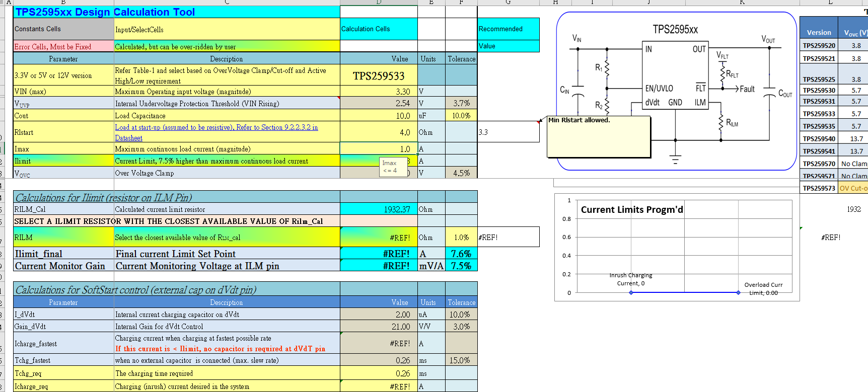Select TPS259520 in the version table
Image resolution: width=868 pixels, height=392 pixels.
click(819, 45)
